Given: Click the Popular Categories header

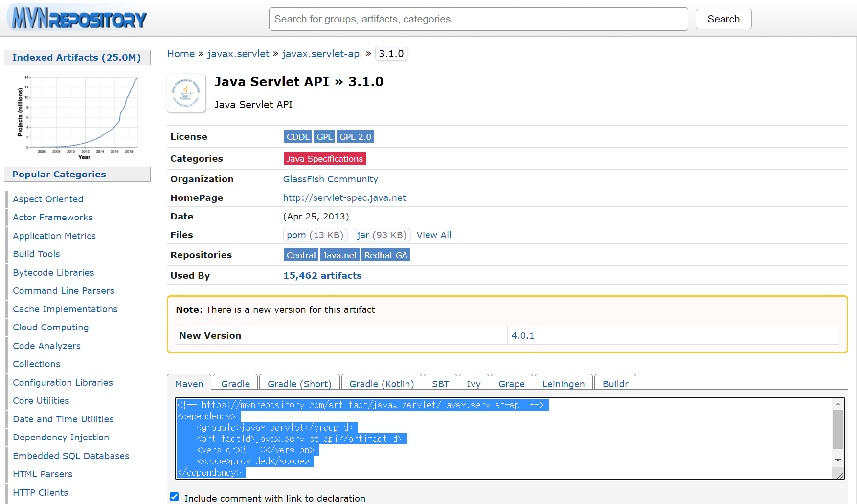Looking at the screenshot, I should 77,174.
